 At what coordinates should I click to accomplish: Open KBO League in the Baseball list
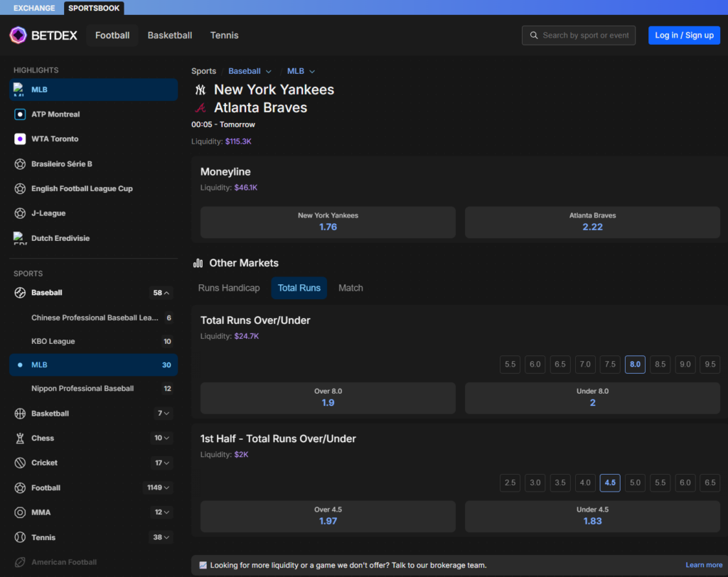tap(93, 342)
